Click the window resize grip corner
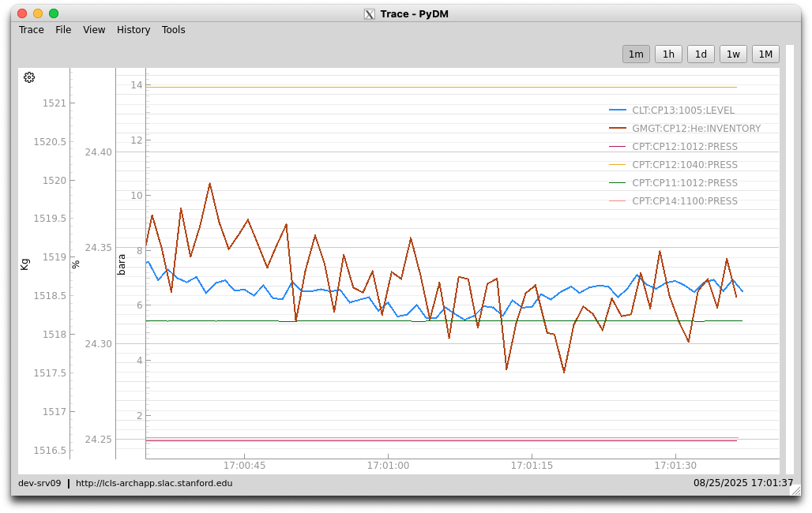Image resolution: width=812 pixels, height=513 pixels. (x=795, y=491)
